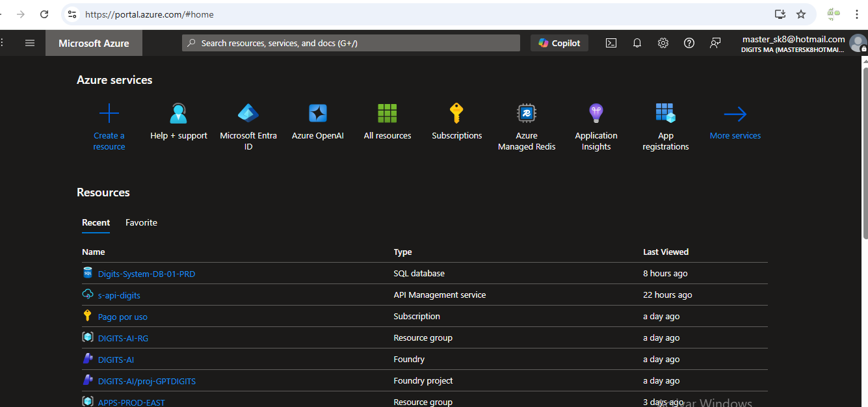
Task: Open Subscriptions key icon
Action: click(x=456, y=114)
